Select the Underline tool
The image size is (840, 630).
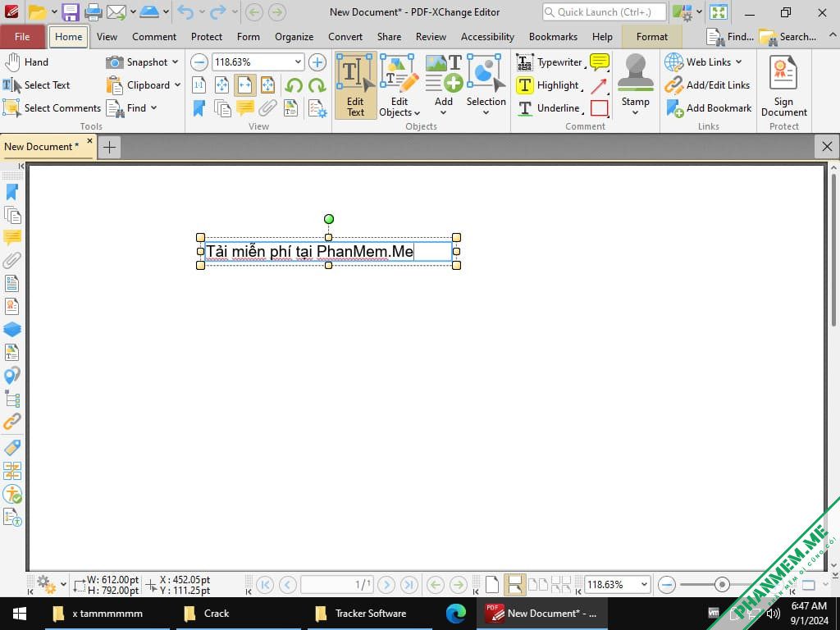point(549,108)
